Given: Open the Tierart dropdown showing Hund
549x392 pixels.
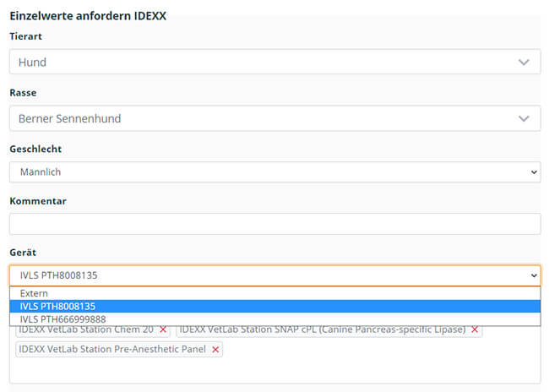Looking at the screenshot, I should (x=274, y=62).
